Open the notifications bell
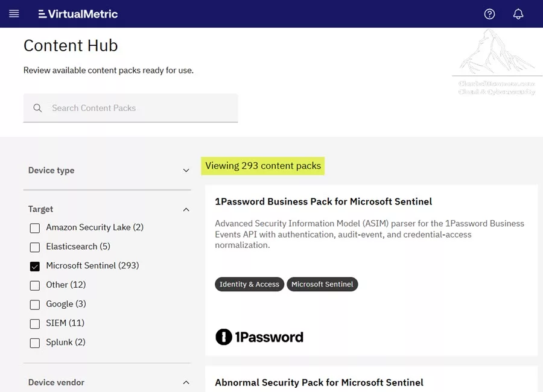The width and height of the screenshot is (543, 392). (x=518, y=14)
